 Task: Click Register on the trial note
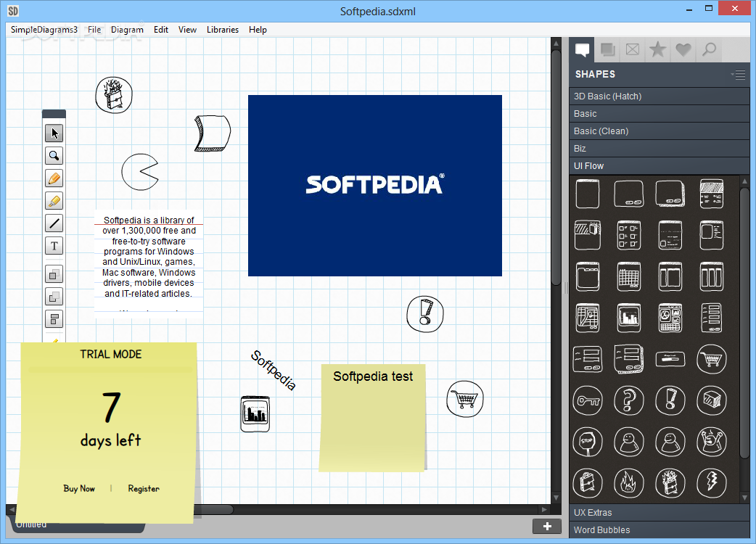click(x=144, y=488)
